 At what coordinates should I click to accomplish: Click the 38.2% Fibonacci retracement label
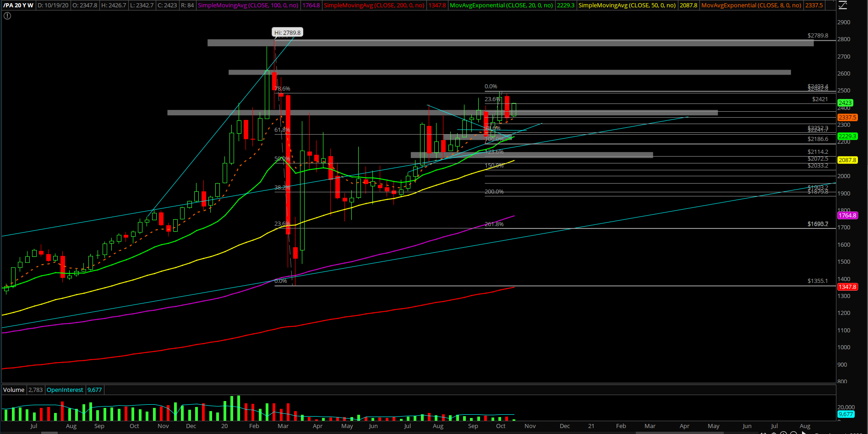pos(282,188)
